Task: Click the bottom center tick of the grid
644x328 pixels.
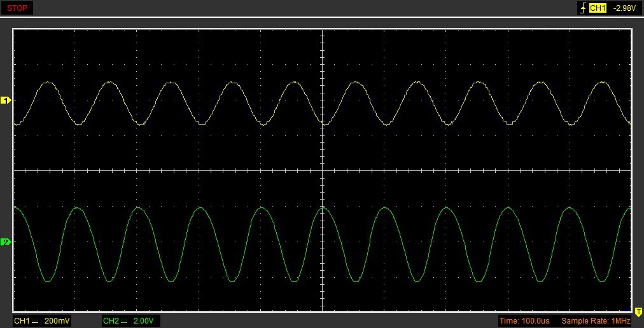Action: [x=323, y=310]
